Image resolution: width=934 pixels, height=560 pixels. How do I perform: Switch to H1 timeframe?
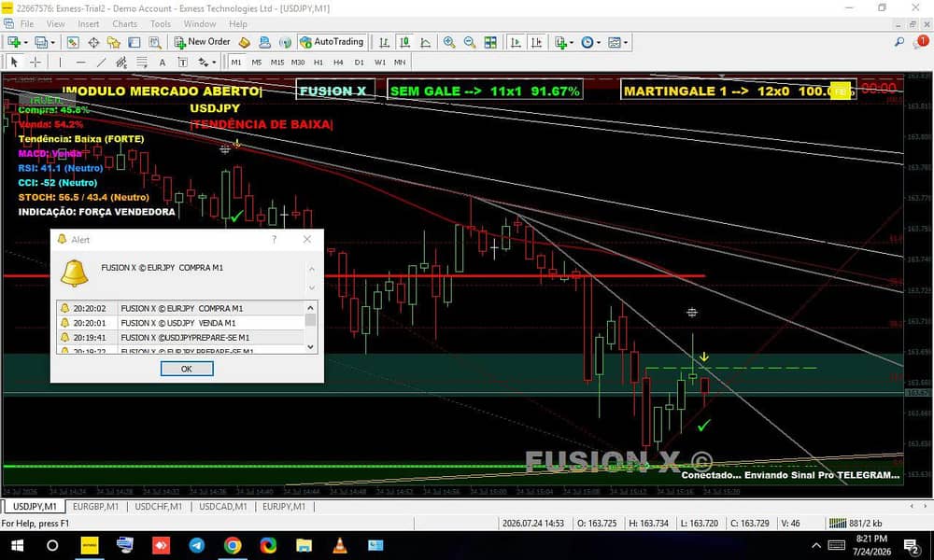click(318, 62)
